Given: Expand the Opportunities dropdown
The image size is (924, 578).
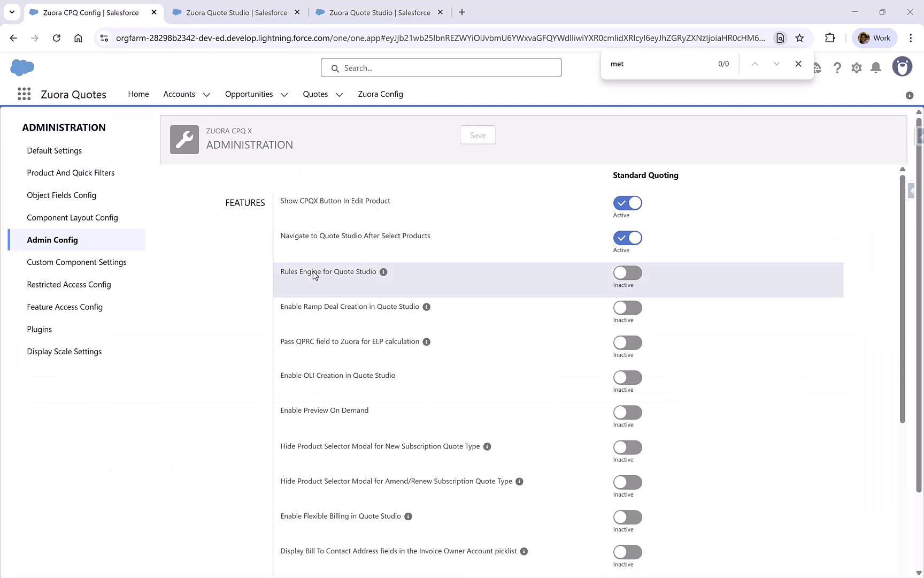Looking at the screenshot, I should (284, 94).
